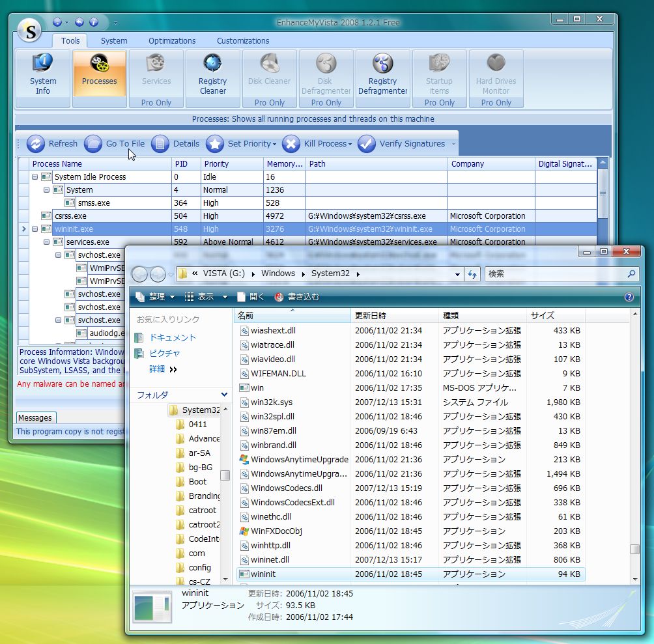
Task: Click the Explorer back button
Action: pyautogui.click(x=140, y=274)
